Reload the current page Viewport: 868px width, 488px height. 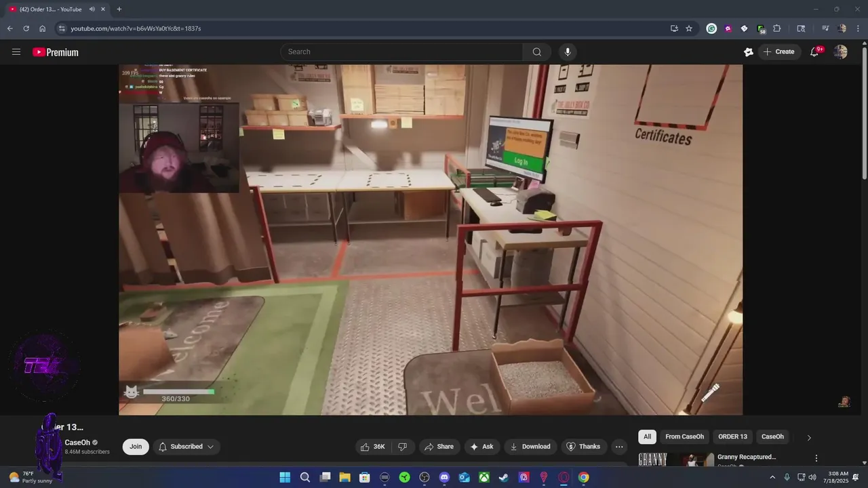[x=26, y=28]
